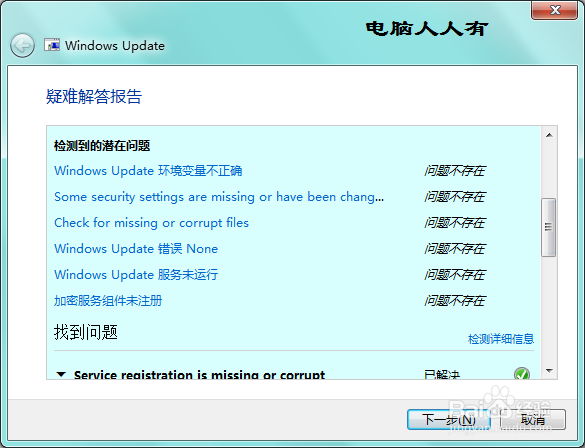Click 问题不存在 status for 错误 None row
This screenshot has width=585, height=448.
pos(454,249)
